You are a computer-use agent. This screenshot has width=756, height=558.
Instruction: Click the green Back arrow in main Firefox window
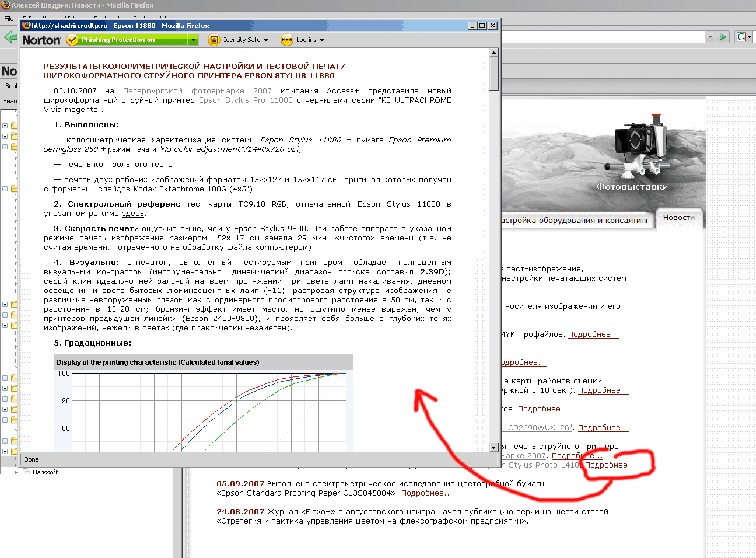[x=10, y=37]
